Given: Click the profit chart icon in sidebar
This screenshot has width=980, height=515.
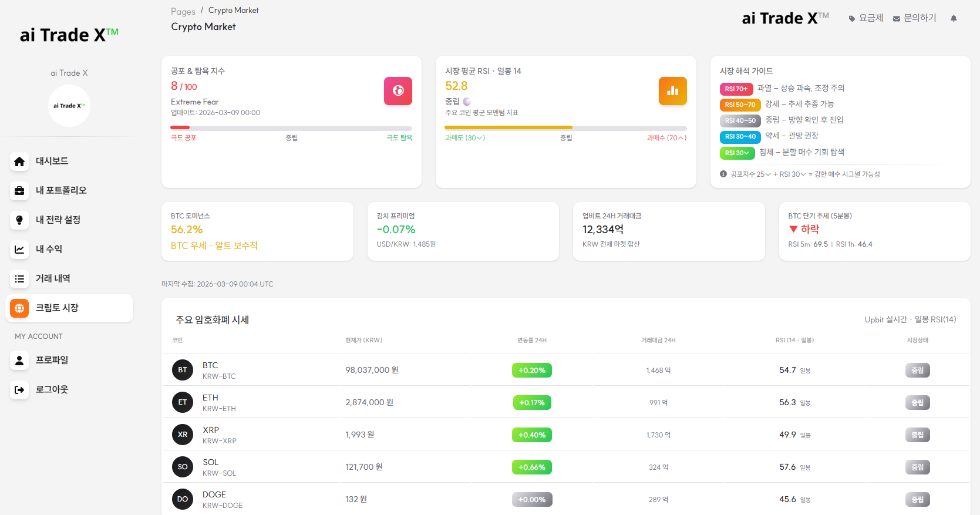Looking at the screenshot, I should tap(19, 250).
